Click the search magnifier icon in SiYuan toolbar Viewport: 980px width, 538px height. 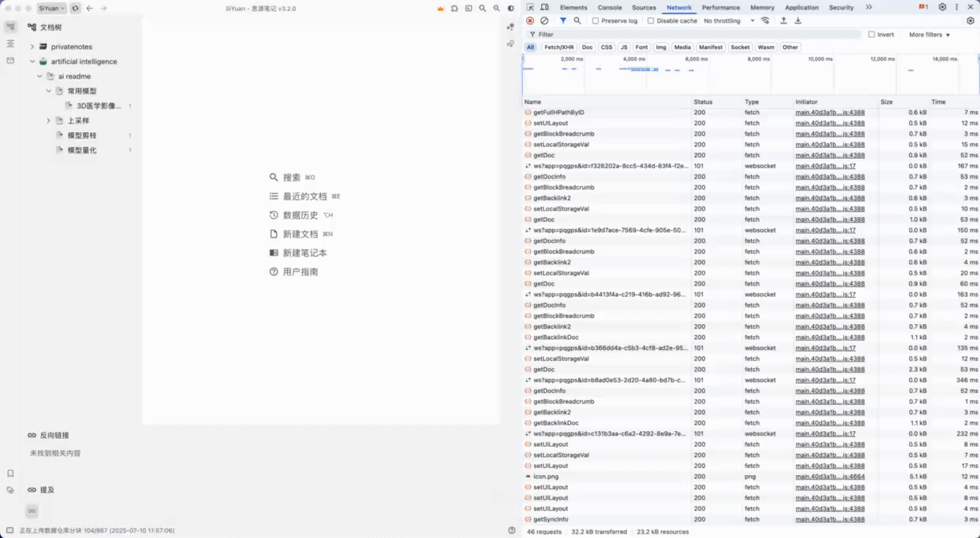pyautogui.click(x=483, y=9)
